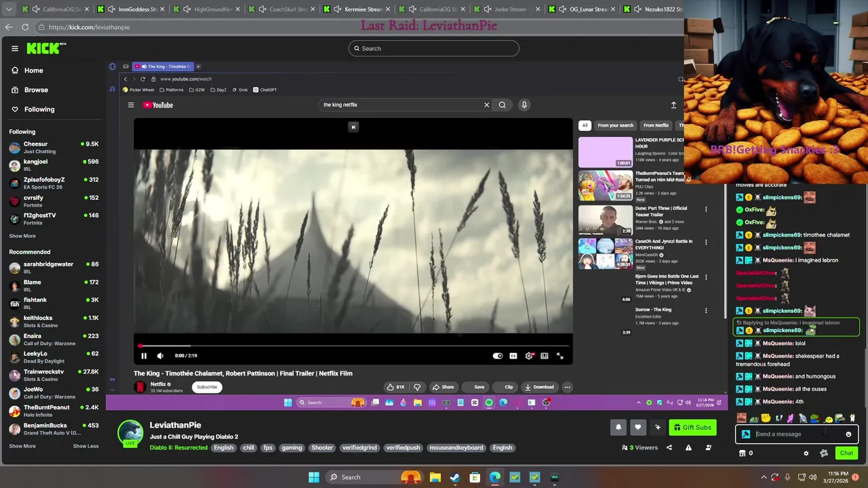
Task: Open options for Bjorn Goes Into Battle video
Action: tap(706, 277)
